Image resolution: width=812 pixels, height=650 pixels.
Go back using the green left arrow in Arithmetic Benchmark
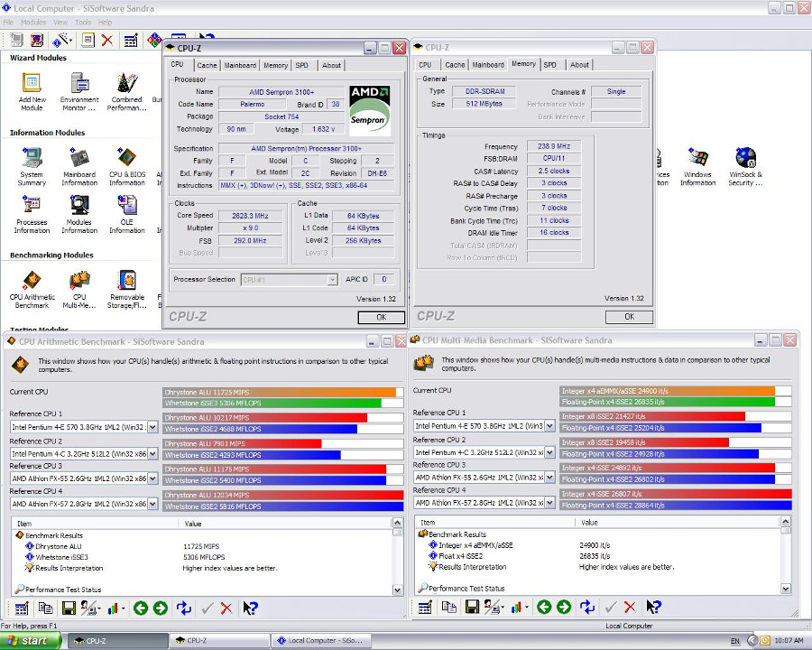(x=141, y=608)
